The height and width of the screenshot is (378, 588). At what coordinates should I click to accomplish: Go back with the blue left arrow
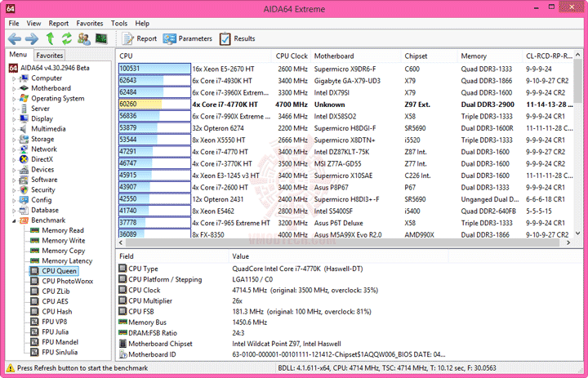click(x=15, y=38)
